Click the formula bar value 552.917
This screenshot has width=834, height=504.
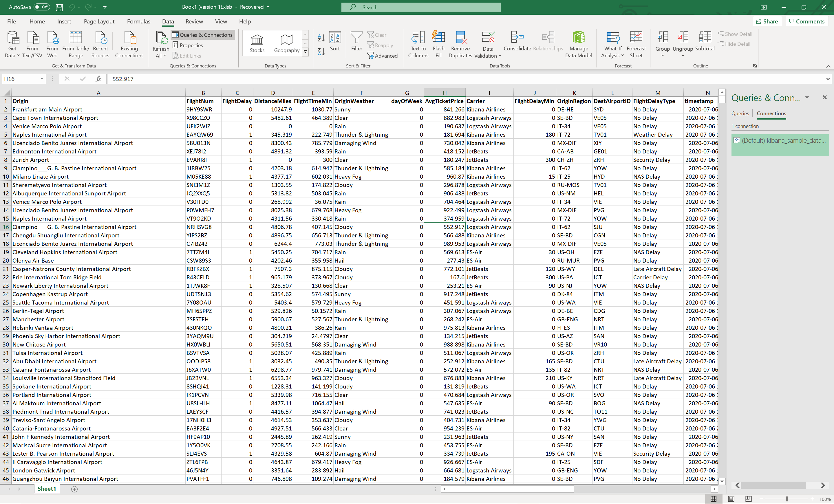click(x=123, y=79)
